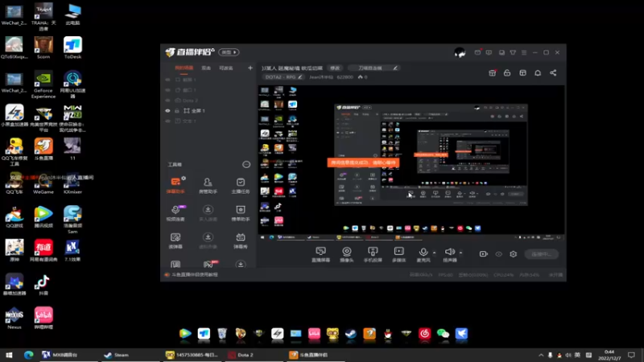Open 斗鱼直播伴侣使用教程 link
The width and height of the screenshot is (644, 362).
[x=195, y=274]
